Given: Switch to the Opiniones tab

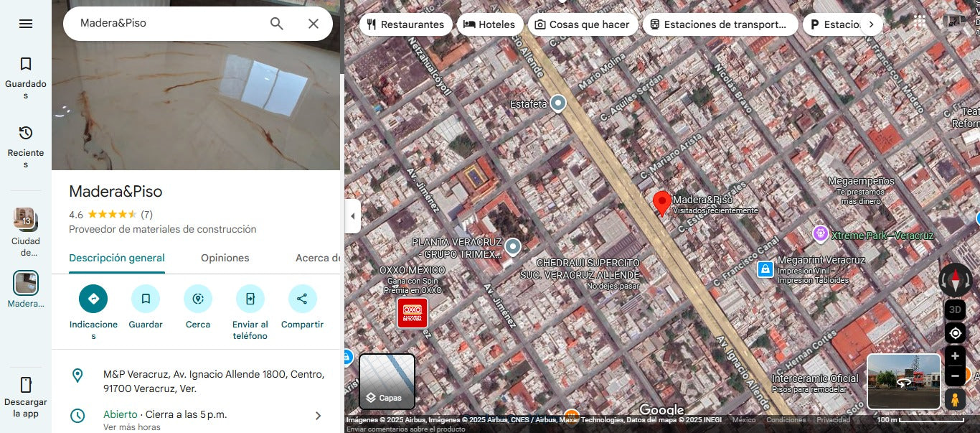Looking at the screenshot, I should click(x=225, y=258).
